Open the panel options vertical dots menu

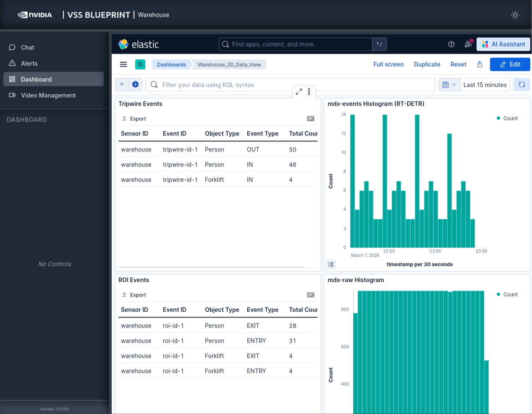click(309, 91)
